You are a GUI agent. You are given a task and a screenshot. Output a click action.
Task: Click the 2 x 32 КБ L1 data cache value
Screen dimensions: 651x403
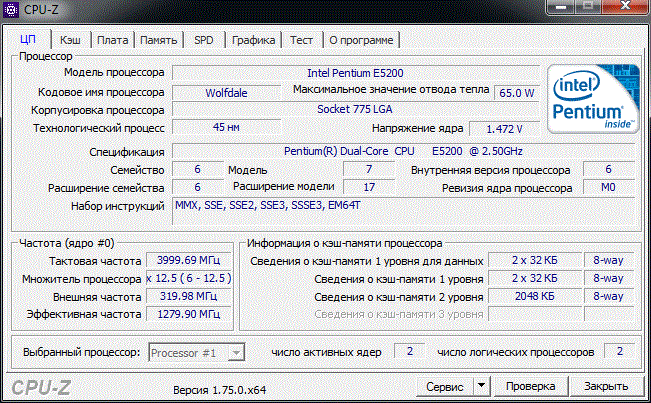point(535,260)
